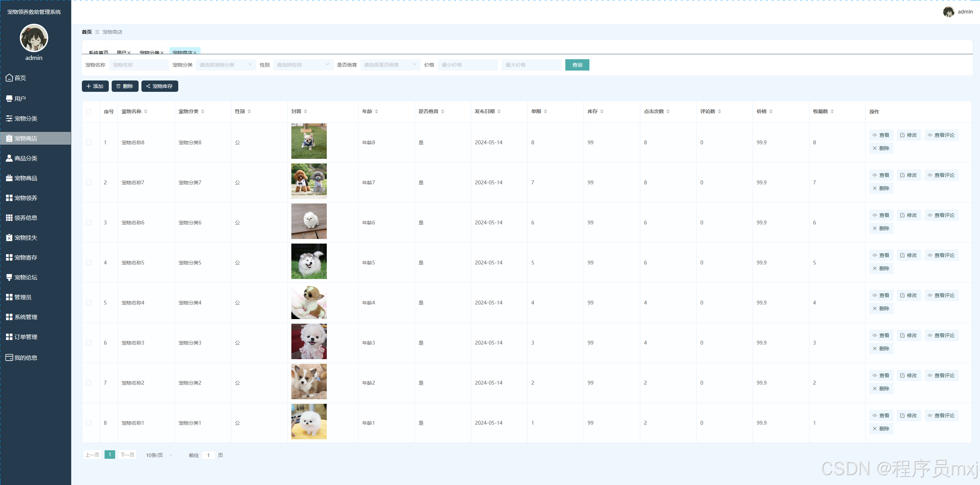Close the 宠物分类 tab with its X
980x485 pixels.
coord(162,52)
